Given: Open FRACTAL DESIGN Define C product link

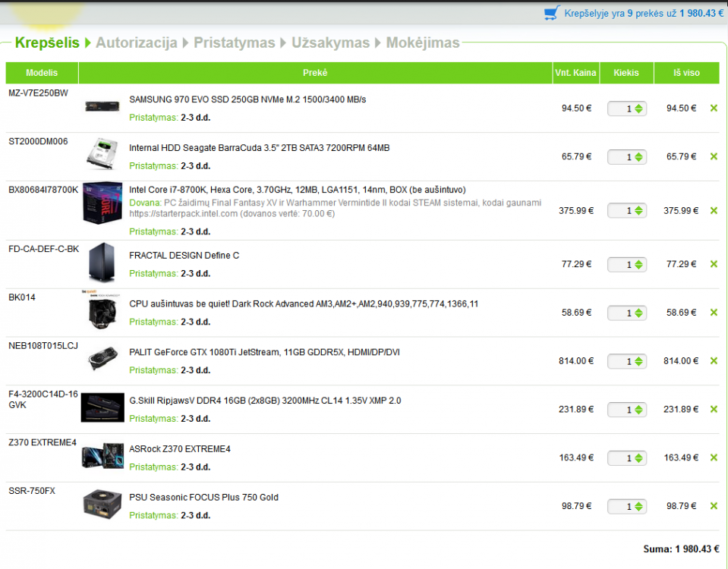Looking at the screenshot, I should pyautogui.click(x=184, y=255).
